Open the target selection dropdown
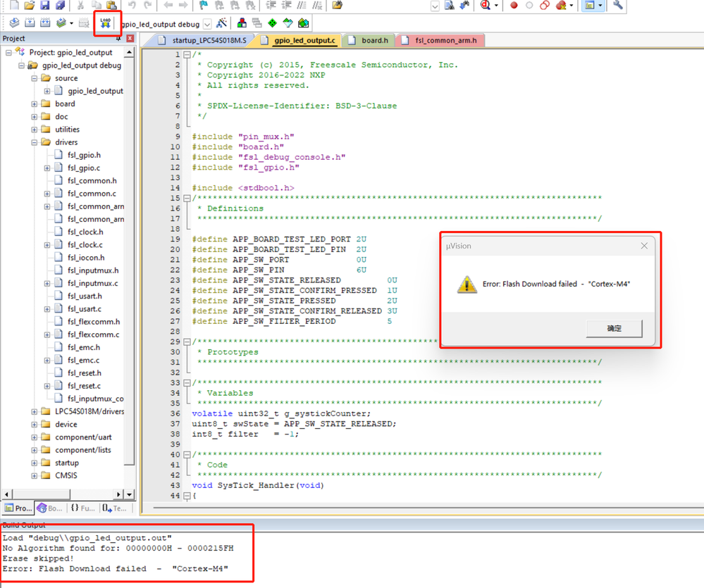 coord(207,24)
